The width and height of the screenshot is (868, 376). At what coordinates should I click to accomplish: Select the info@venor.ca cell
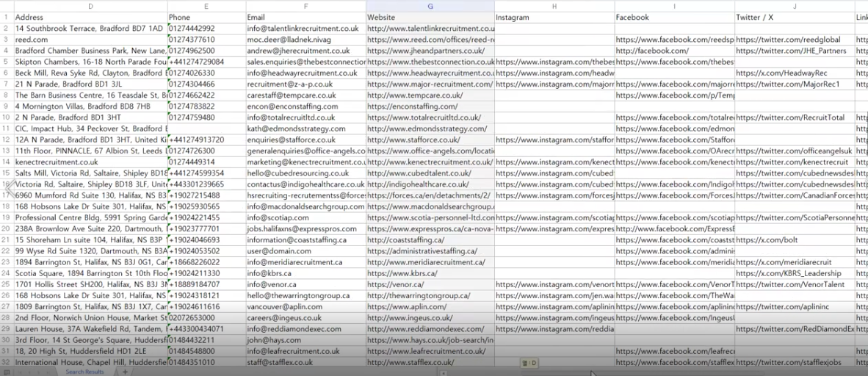pyautogui.click(x=305, y=285)
